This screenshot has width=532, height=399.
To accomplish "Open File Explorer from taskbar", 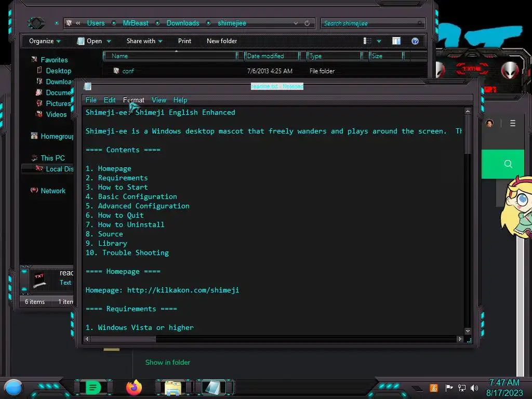I will tap(173, 388).
